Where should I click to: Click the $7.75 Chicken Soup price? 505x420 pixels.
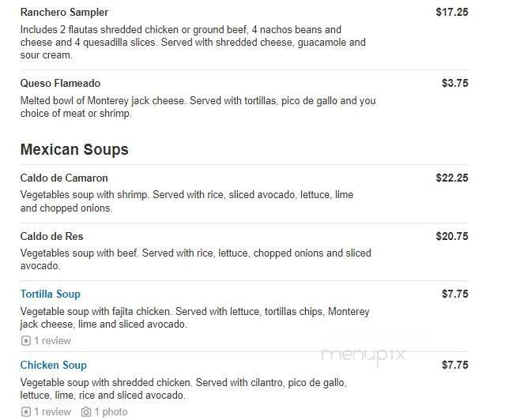click(455, 366)
